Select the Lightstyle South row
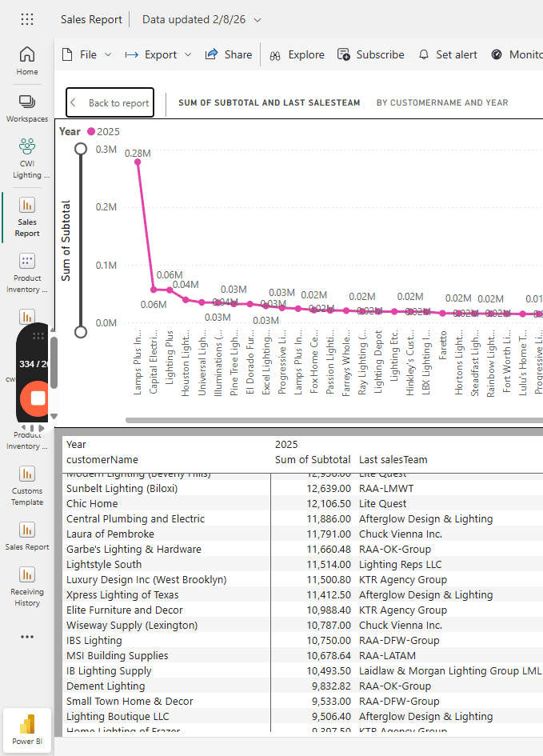 coord(304,565)
